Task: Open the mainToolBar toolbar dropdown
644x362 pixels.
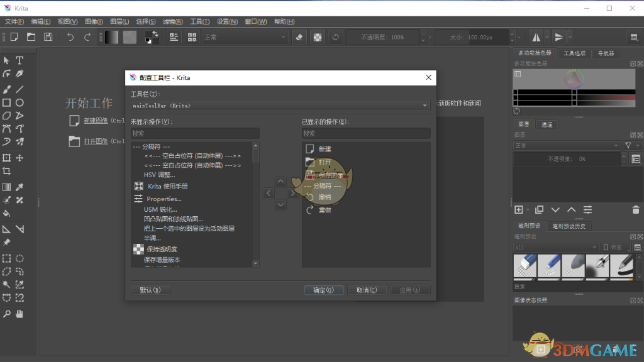Action: [280, 106]
